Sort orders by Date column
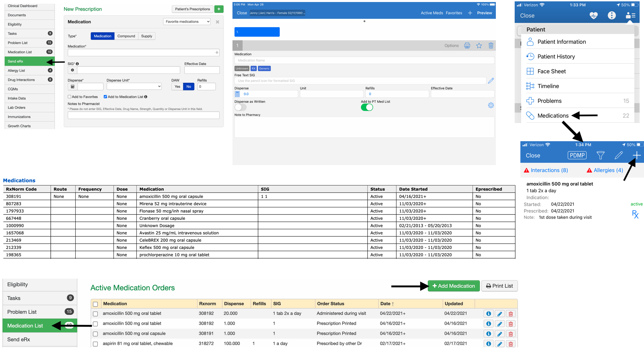Viewport: 644px width, 354px height. pyautogui.click(x=387, y=304)
